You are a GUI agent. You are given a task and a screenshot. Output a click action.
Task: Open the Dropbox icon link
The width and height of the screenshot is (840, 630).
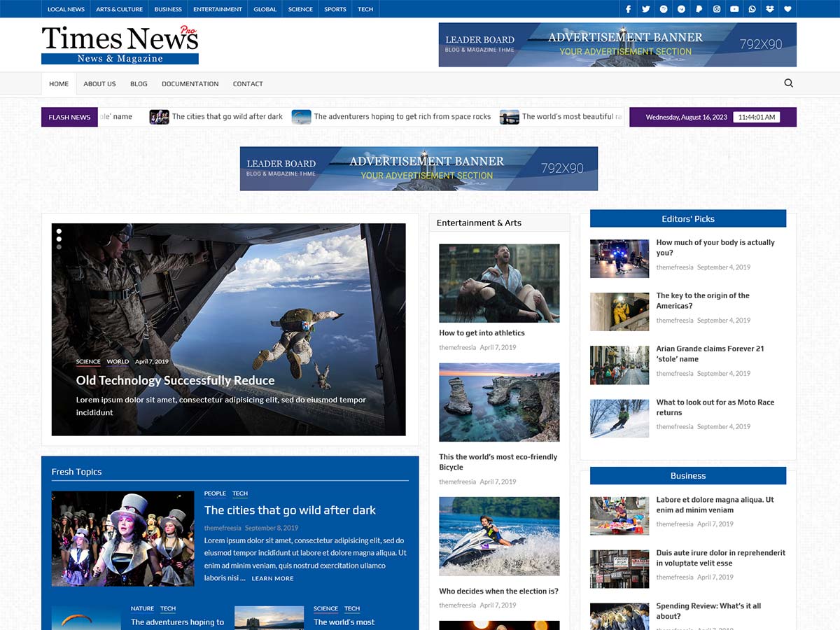tap(770, 9)
